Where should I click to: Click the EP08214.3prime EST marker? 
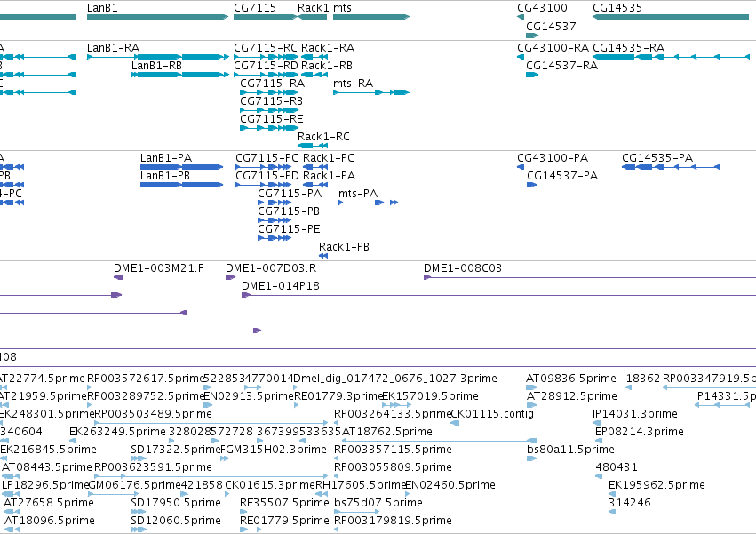[599, 441]
